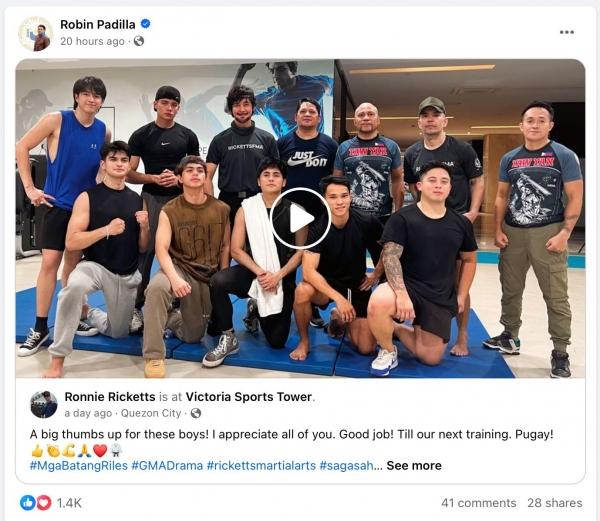Image resolution: width=600 pixels, height=521 pixels.
Task: Click the public globe icon beside 20 hours ago
Action: 139,41
